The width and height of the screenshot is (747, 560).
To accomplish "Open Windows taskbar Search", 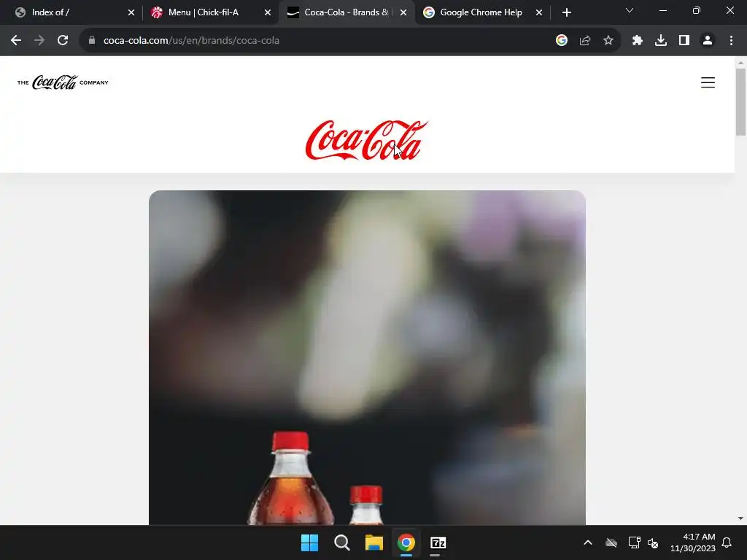I will point(341,542).
